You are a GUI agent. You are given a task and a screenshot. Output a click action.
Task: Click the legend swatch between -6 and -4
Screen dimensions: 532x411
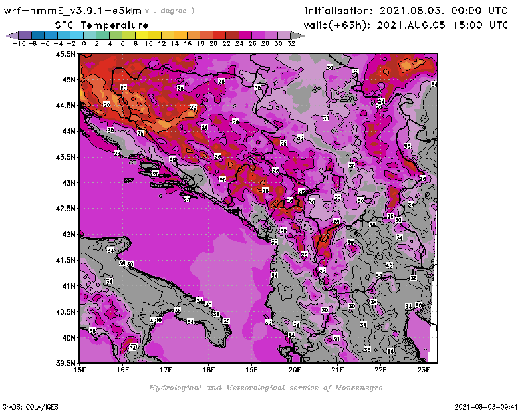click(51, 35)
